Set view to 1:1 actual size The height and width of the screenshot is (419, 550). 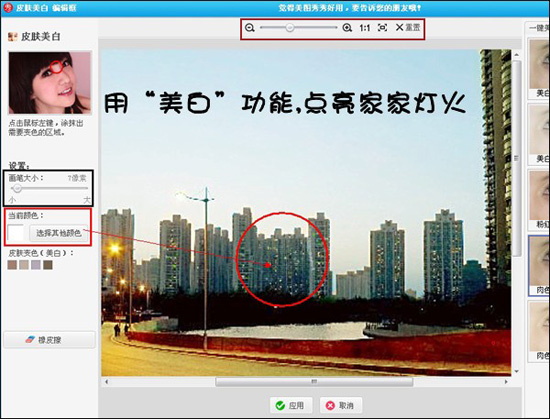click(x=365, y=28)
